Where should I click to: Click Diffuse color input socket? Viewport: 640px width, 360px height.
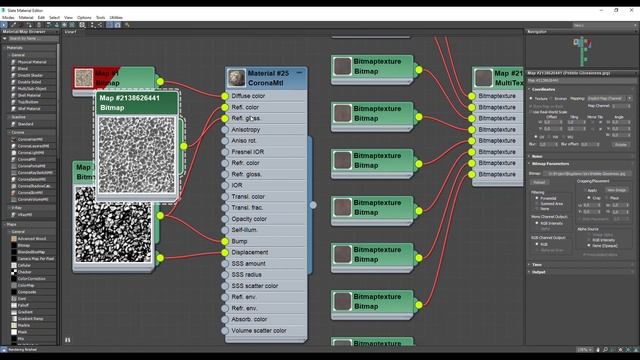coord(225,96)
